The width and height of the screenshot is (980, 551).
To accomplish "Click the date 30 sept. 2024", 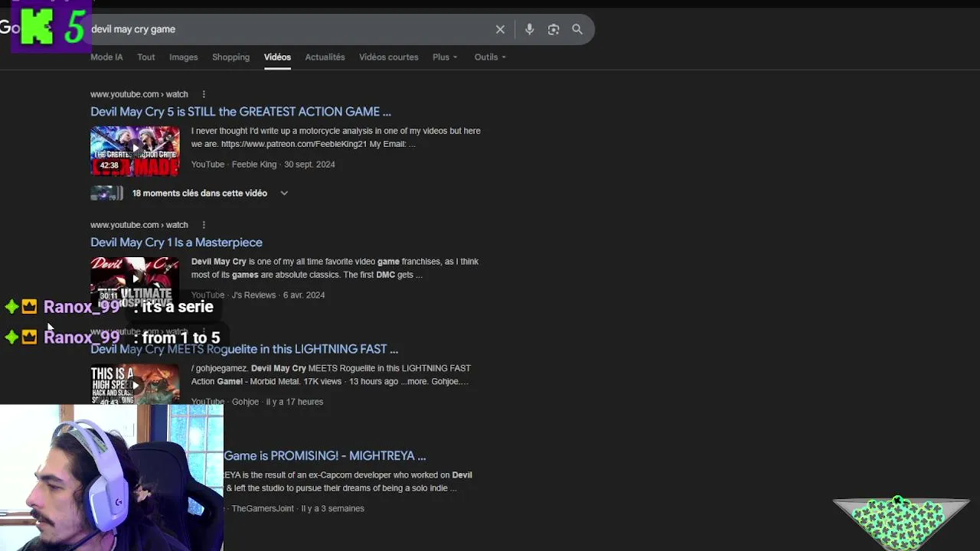I will (309, 165).
